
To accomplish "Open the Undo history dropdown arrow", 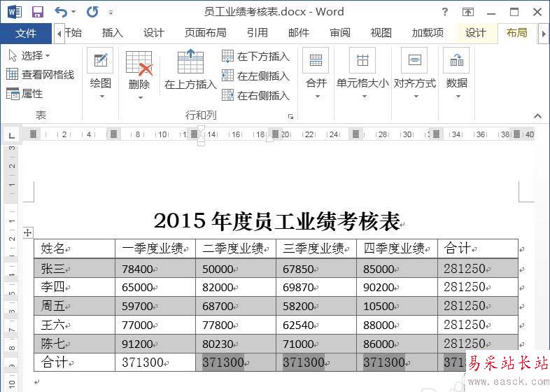I will tap(73, 13).
